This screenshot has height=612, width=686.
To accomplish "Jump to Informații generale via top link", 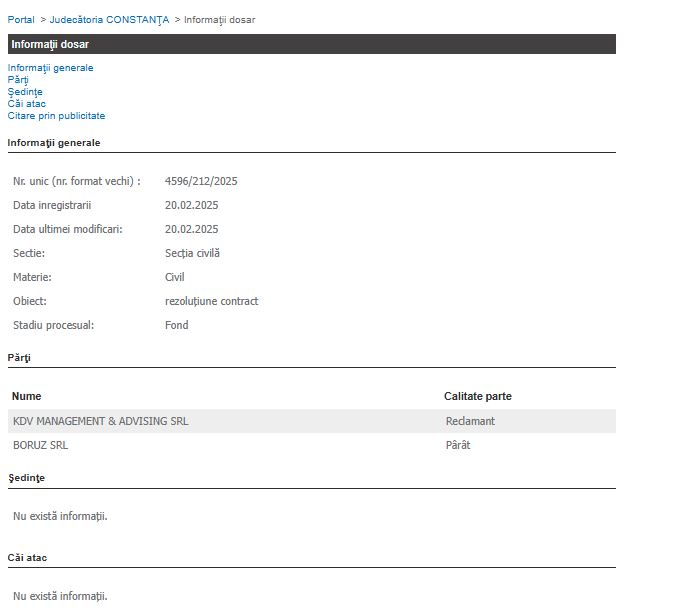I will point(50,68).
